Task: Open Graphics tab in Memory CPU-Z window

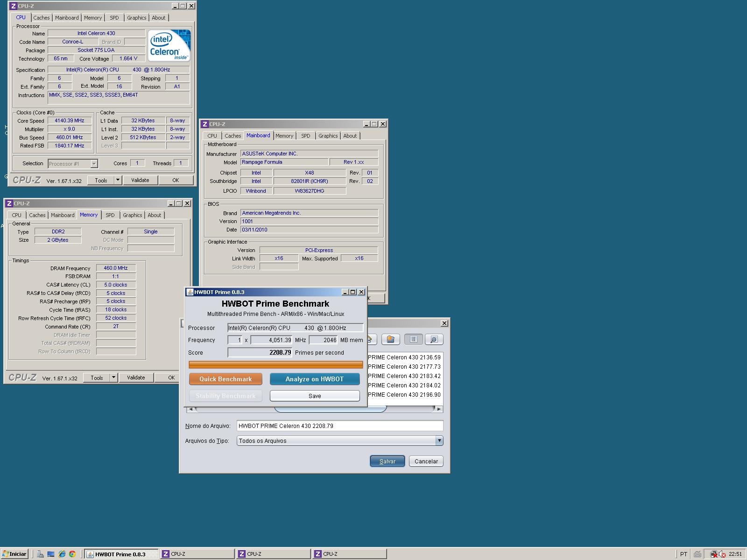Action: pos(133,215)
